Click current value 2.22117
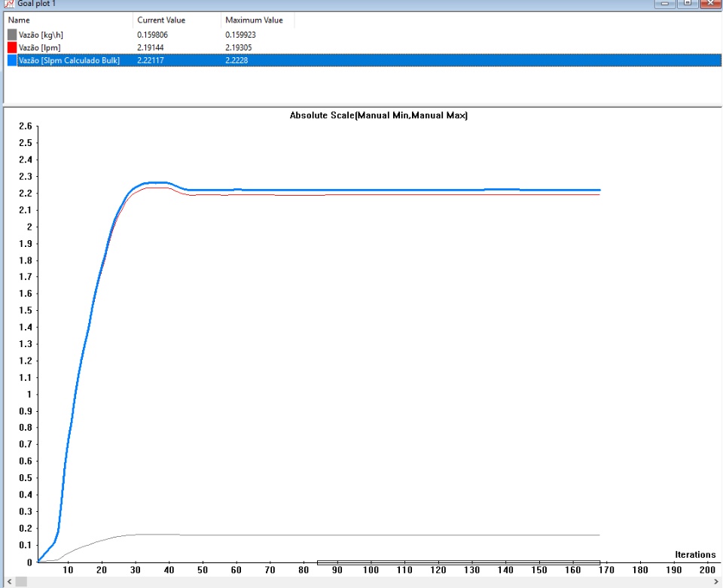Screen dimensions: 723x588 click(x=151, y=60)
